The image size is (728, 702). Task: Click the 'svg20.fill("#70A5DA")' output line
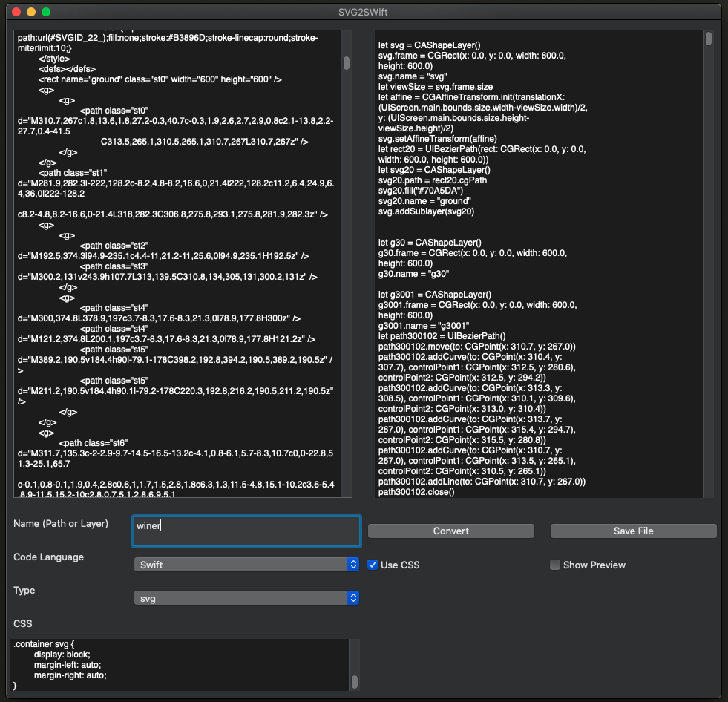421,191
